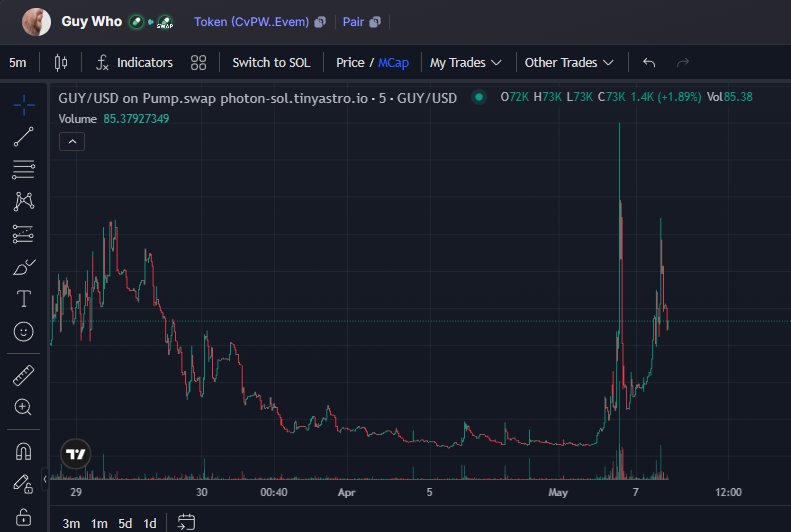The image size is (791, 532).
Task: Expand the My Trades dropdown
Action: tap(466, 63)
